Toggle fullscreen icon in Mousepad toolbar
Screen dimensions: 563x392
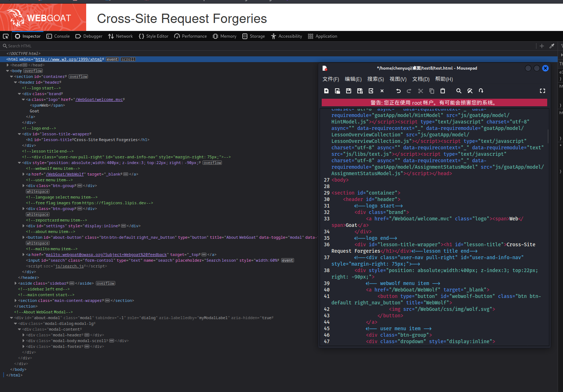click(542, 91)
